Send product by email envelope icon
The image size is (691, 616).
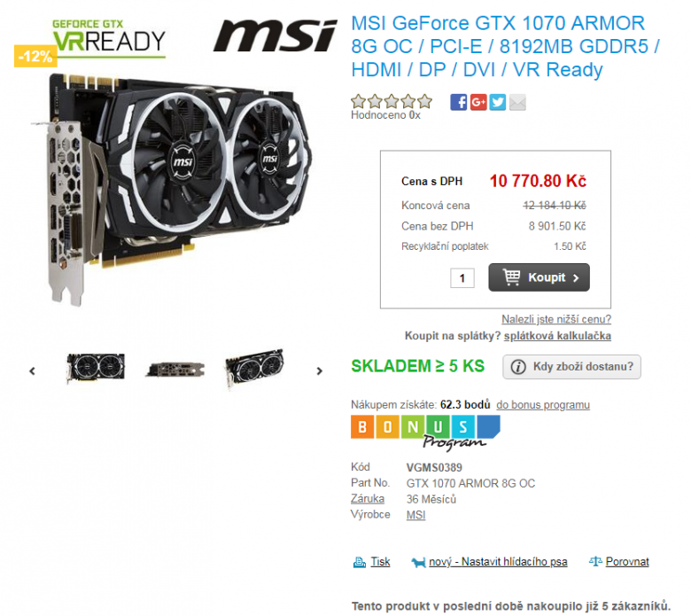pos(518,102)
